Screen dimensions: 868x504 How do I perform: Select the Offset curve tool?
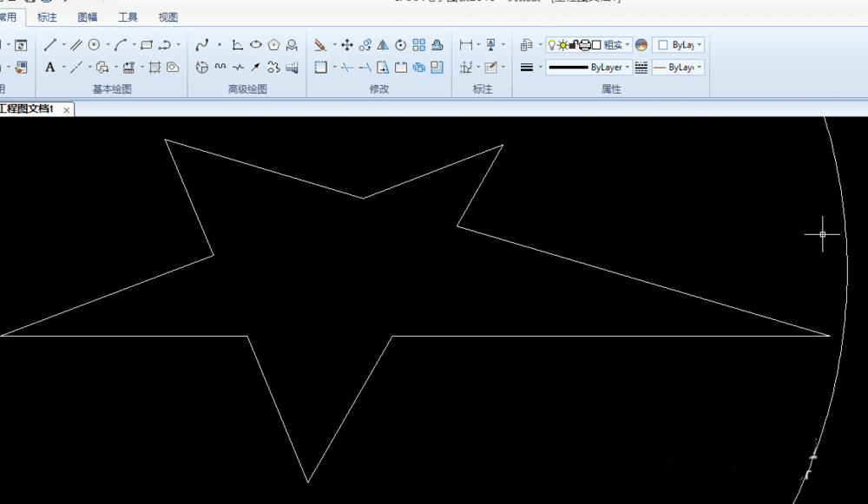pos(437,45)
